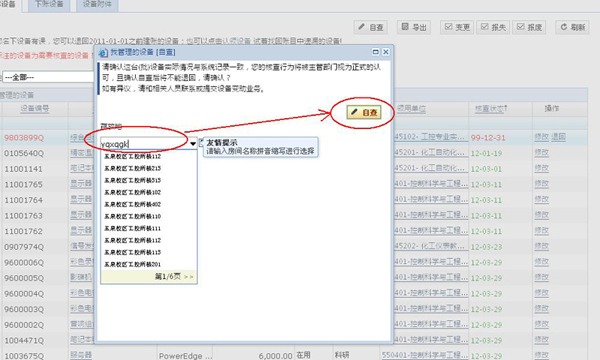Click the orange 自查 button in the dialog
The image size is (600, 360).
tap(364, 112)
